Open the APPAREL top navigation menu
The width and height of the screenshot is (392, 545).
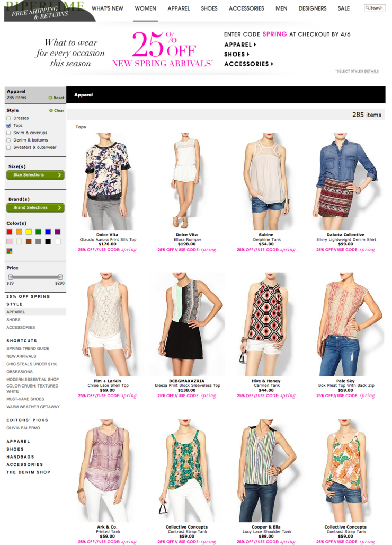(179, 8)
